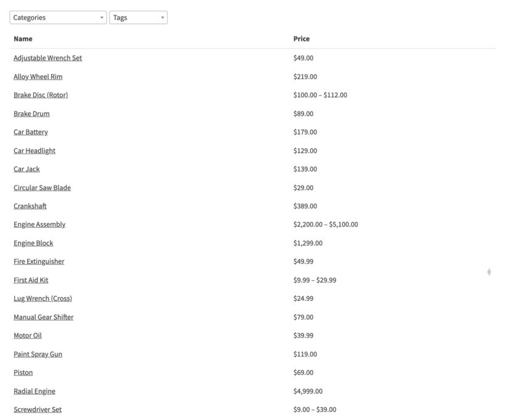
Task: Open the Car Battery product link
Action: pyautogui.click(x=31, y=132)
